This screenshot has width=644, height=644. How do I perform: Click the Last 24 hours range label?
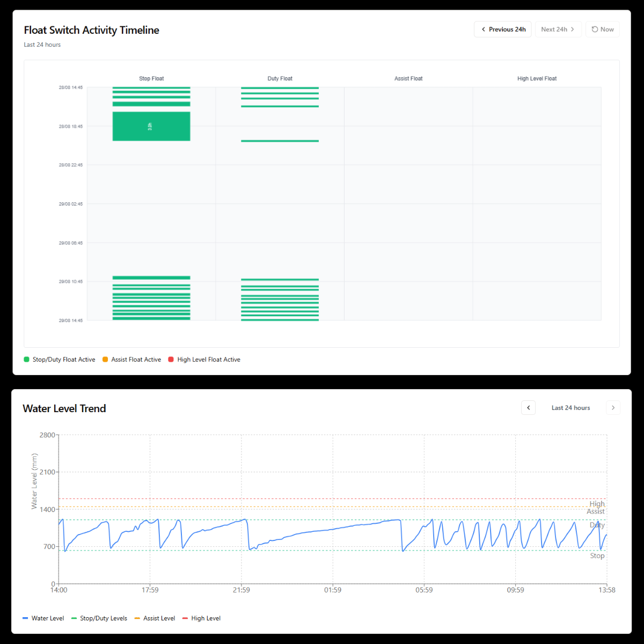(x=571, y=408)
